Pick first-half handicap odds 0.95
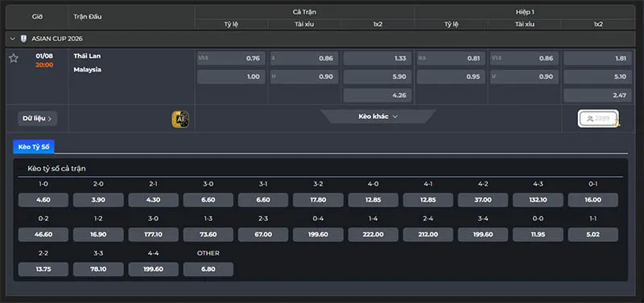The image size is (644, 303). tap(451, 76)
